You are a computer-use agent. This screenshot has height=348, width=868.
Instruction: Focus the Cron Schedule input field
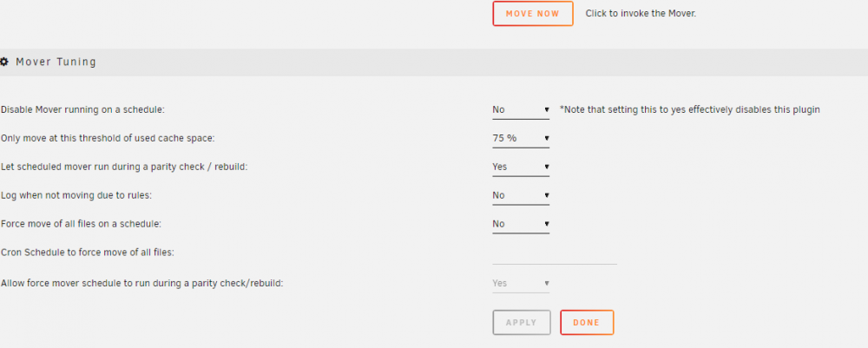tap(555, 255)
